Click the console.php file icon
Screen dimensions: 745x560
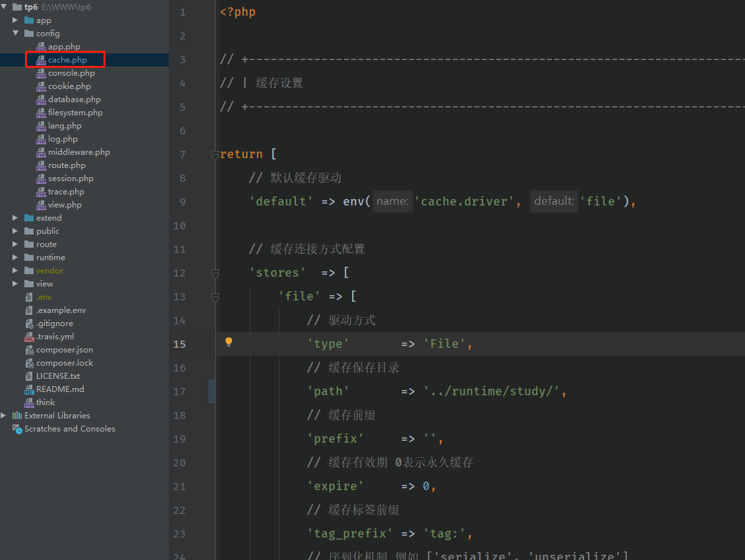(42, 73)
